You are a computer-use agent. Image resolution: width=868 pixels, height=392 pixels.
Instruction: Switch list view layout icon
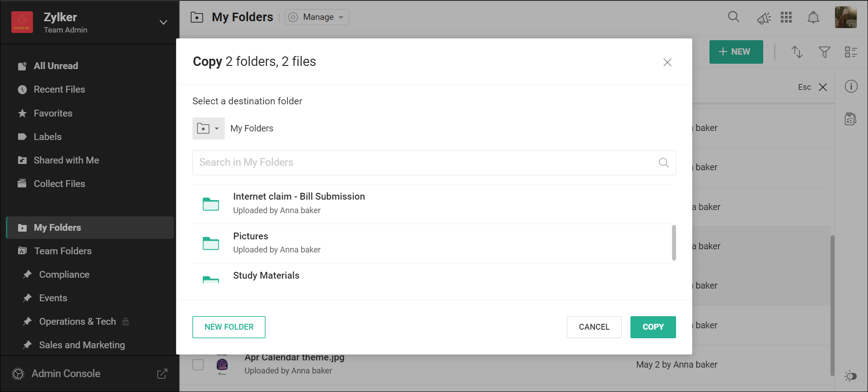[851, 52]
